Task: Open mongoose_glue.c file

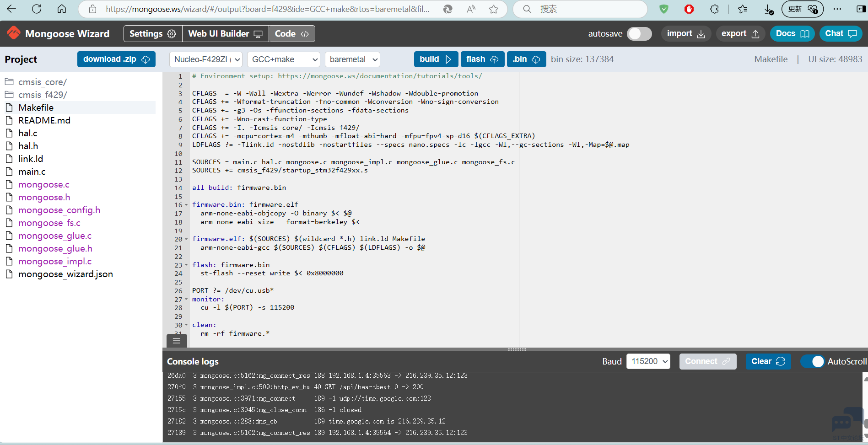Action: (x=54, y=236)
